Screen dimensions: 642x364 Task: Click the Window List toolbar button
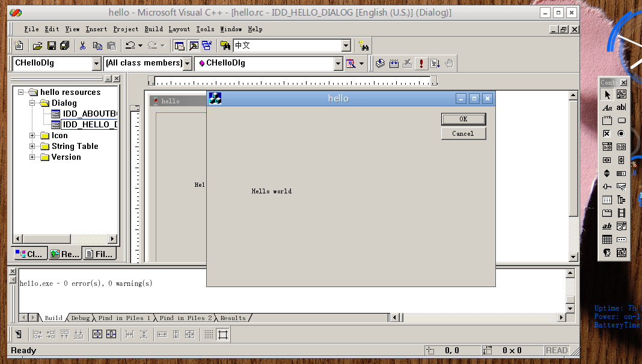[x=207, y=46]
